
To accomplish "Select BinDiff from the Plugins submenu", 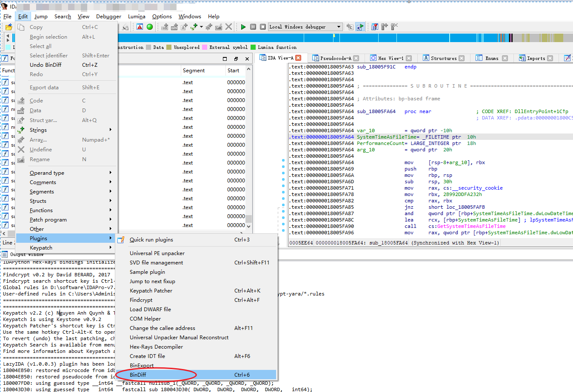I will [138, 375].
